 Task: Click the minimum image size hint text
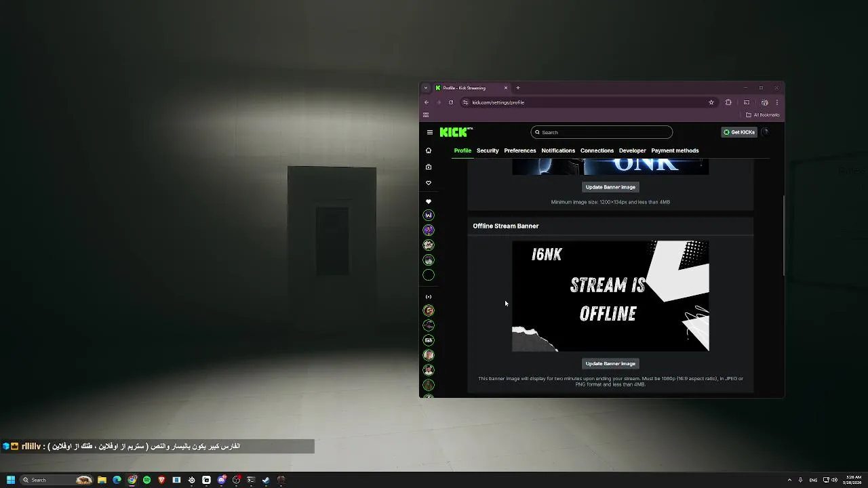click(610, 202)
